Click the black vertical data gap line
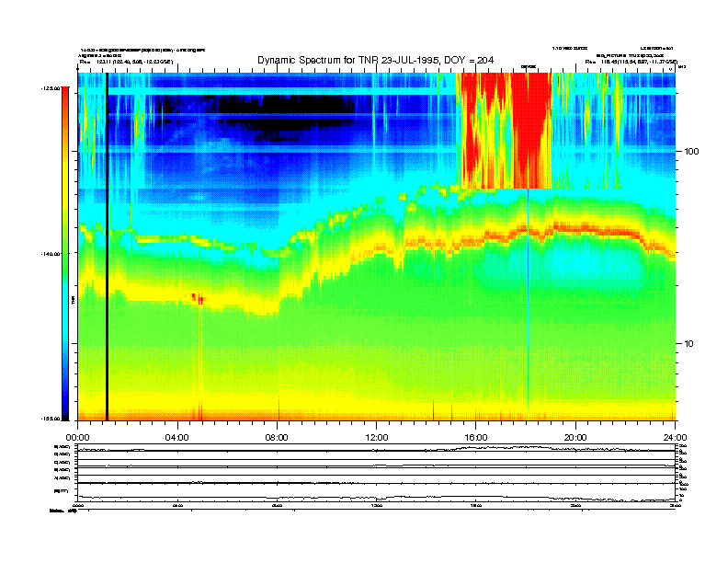Viewport: 728px width, 563px height. point(107,247)
